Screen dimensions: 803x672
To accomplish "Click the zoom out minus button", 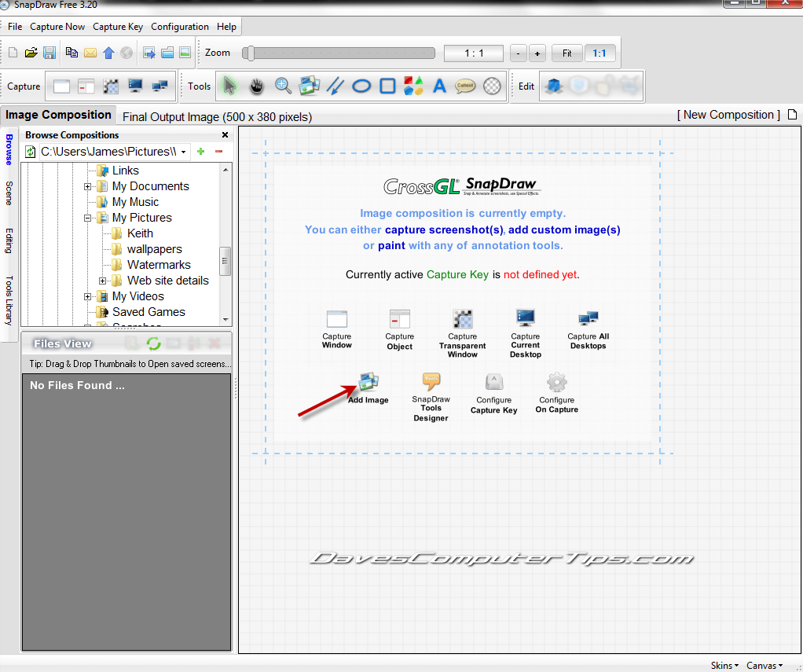I will pos(519,53).
